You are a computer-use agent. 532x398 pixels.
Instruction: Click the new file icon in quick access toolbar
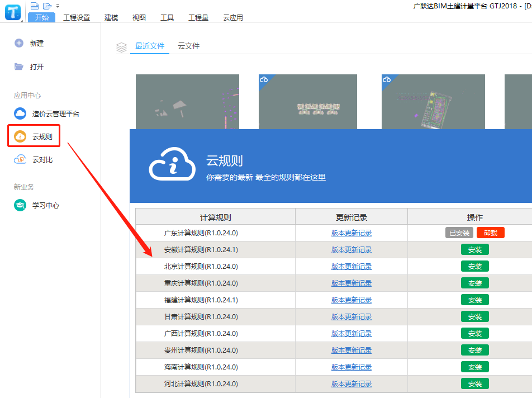coord(35,6)
